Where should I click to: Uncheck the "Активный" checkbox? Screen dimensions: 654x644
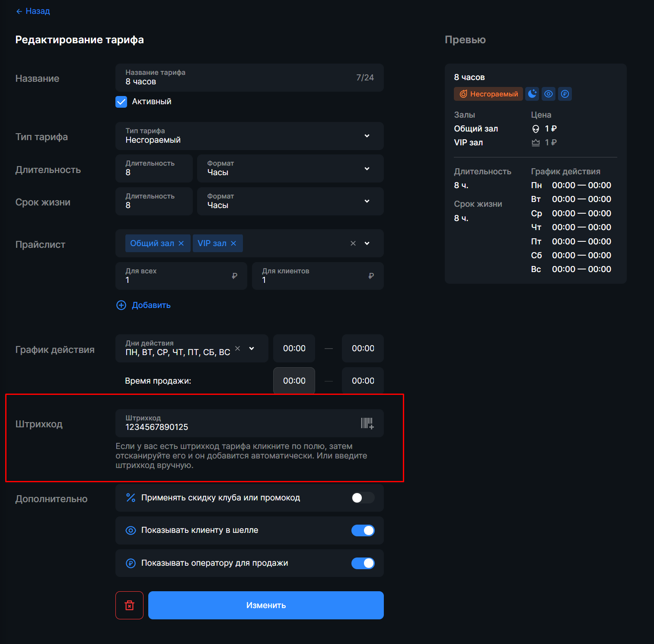(121, 102)
